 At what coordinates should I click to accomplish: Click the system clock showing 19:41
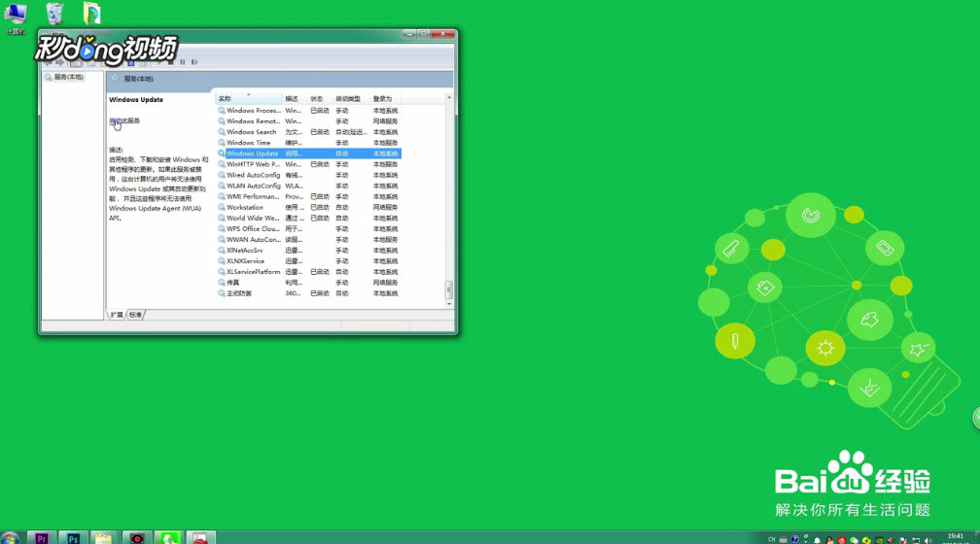click(956, 536)
